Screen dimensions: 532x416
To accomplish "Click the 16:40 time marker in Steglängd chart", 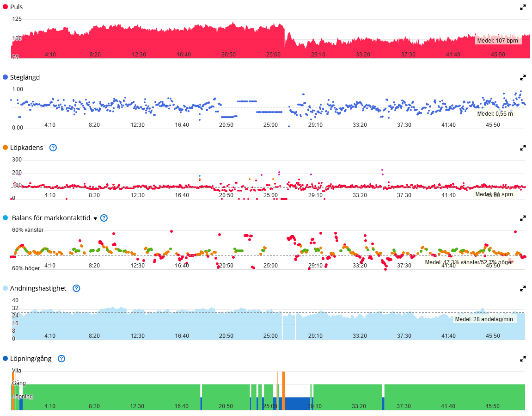I will pos(182,125).
